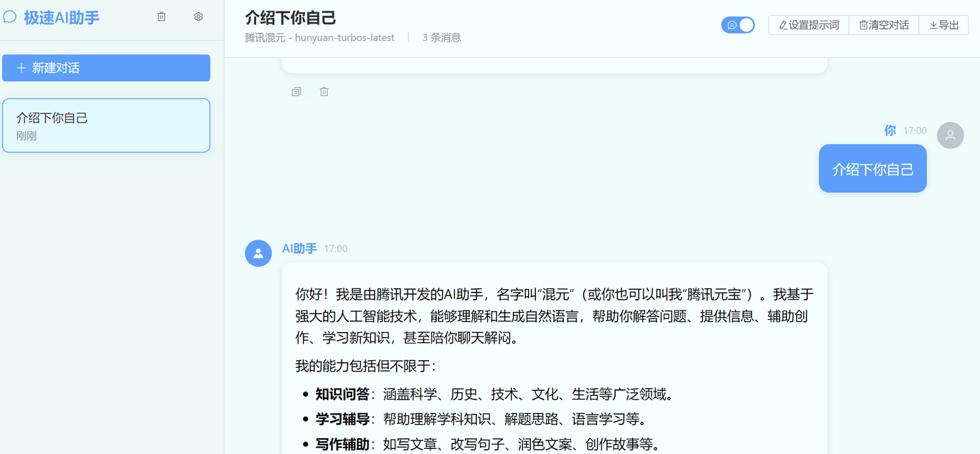Click the 3 条消息 message count

tap(441, 38)
